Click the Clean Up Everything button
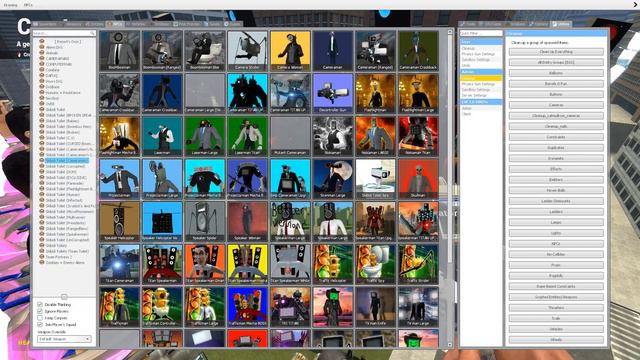This screenshot has height=360, width=640. (x=556, y=52)
